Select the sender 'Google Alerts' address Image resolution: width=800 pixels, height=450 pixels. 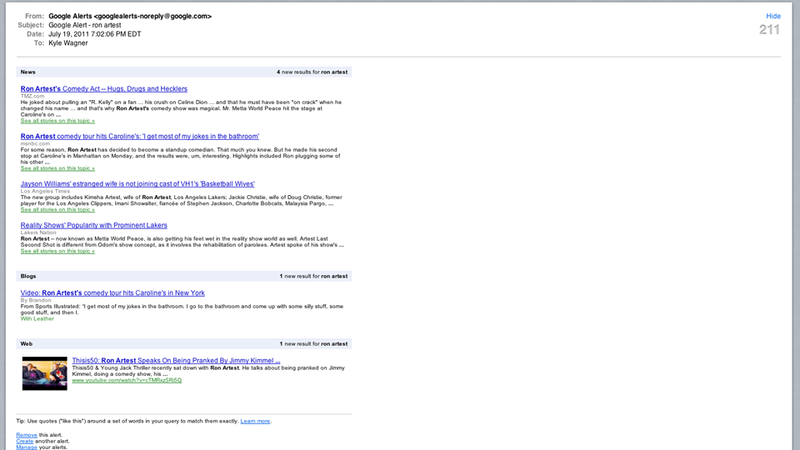point(130,16)
